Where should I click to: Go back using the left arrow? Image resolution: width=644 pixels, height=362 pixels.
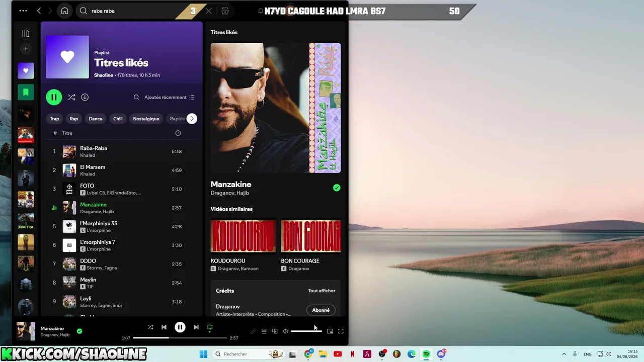coord(39,11)
